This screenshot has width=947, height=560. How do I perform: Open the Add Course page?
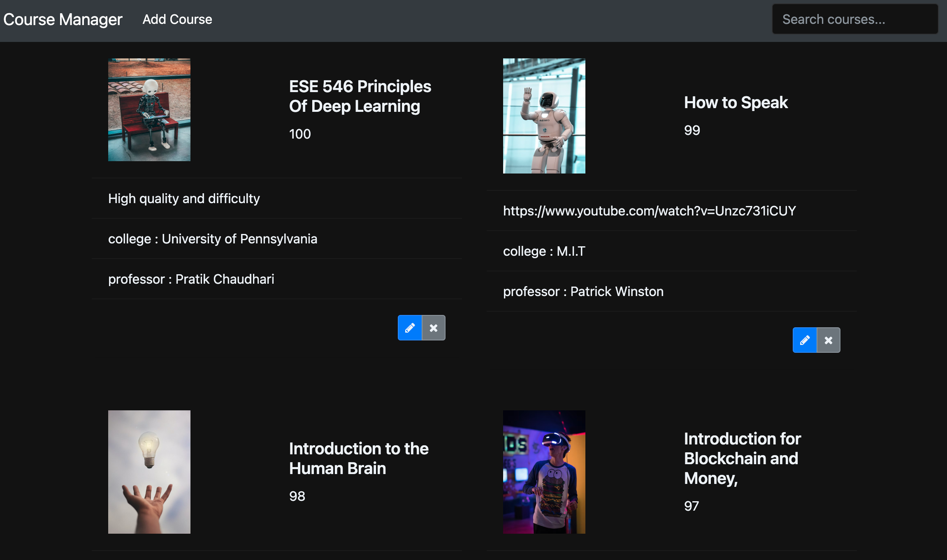pos(177,19)
